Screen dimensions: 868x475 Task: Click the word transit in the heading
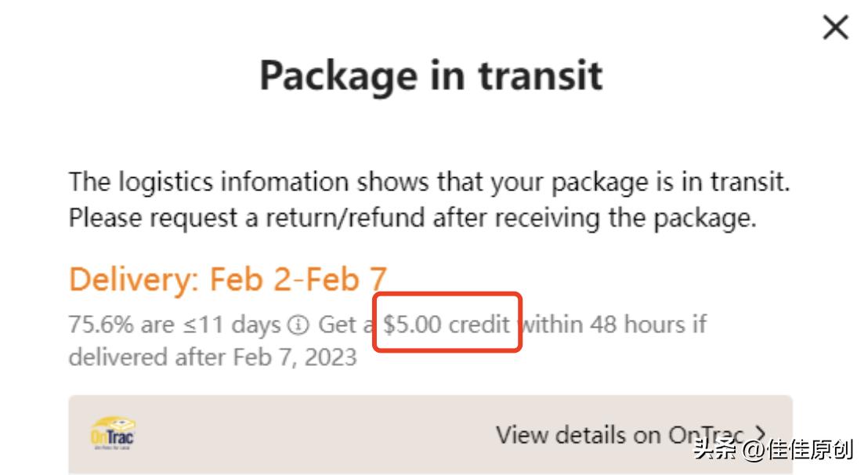click(x=541, y=76)
